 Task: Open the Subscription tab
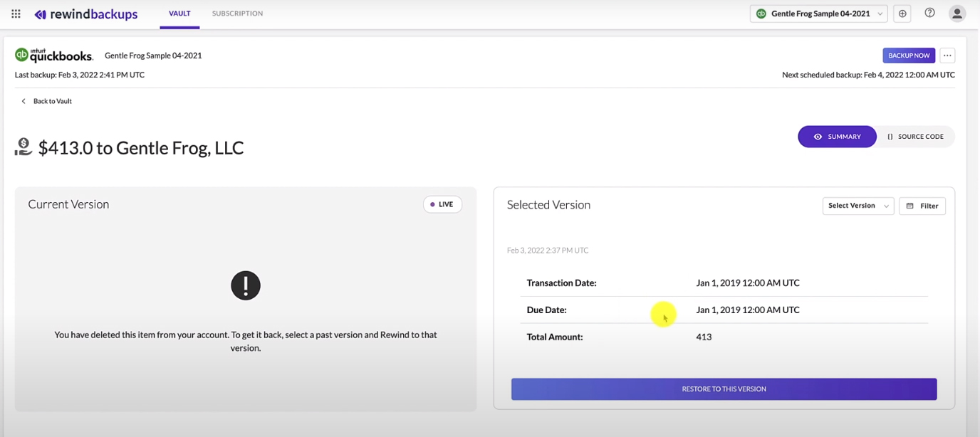click(x=237, y=14)
